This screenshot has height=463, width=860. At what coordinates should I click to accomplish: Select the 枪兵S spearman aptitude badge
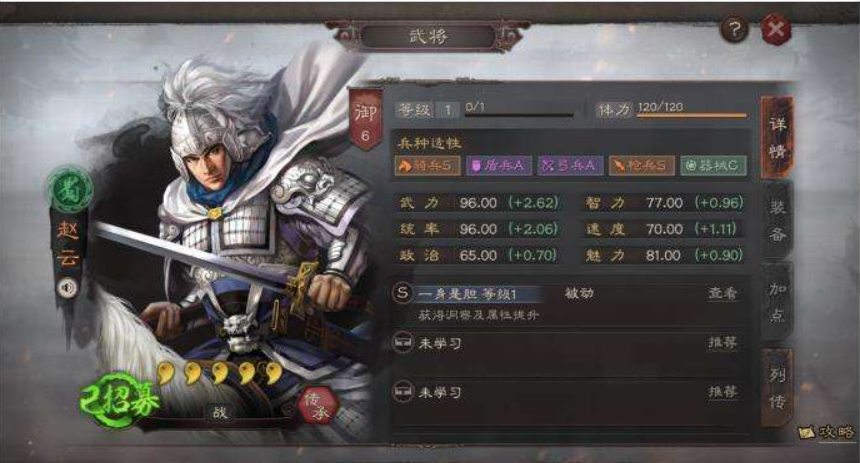point(642,165)
